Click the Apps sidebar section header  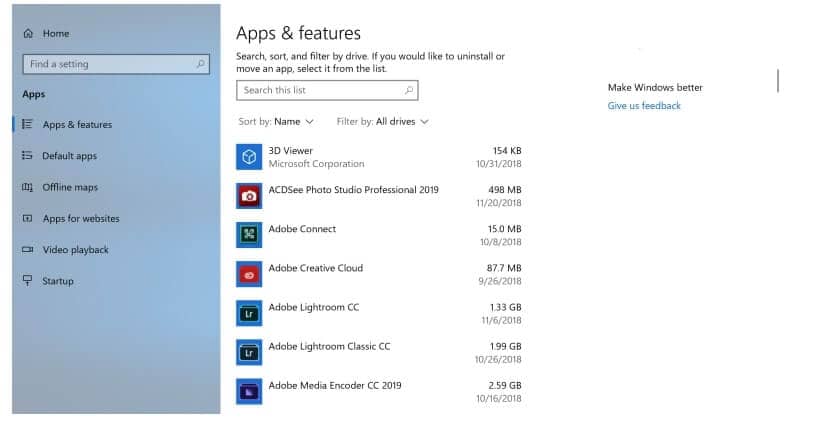click(x=33, y=95)
